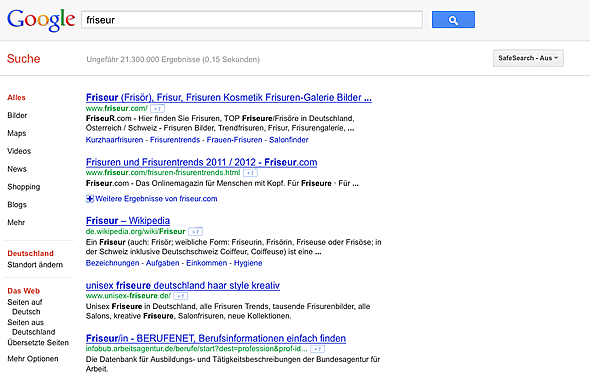This screenshot has height=377, width=590.
Task: Expand Mehr in the sidebar
Action: click(x=16, y=222)
